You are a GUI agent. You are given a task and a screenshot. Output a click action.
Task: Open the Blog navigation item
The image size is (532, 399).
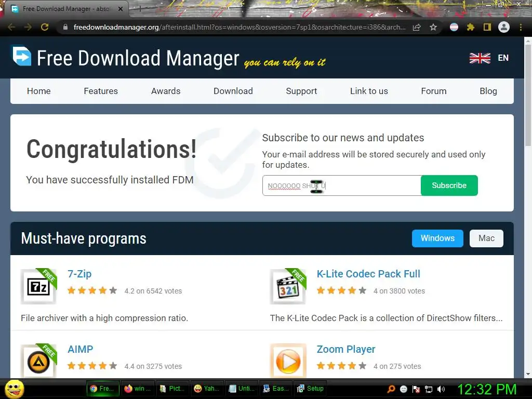(x=488, y=91)
